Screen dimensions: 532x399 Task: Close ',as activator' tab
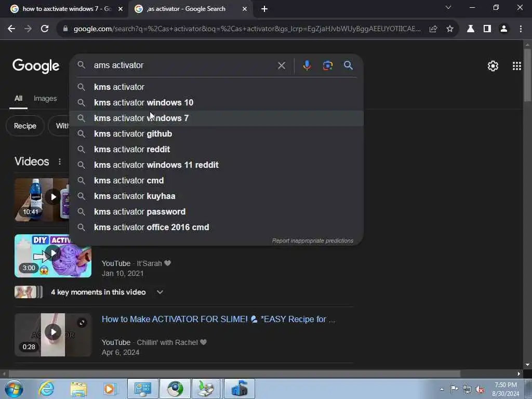[x=245, y=9]
